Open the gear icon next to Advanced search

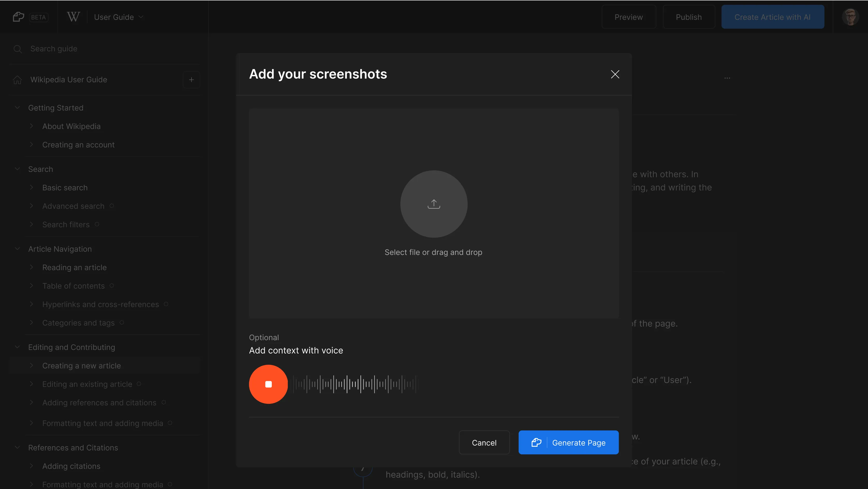click(x=112, y=206)
